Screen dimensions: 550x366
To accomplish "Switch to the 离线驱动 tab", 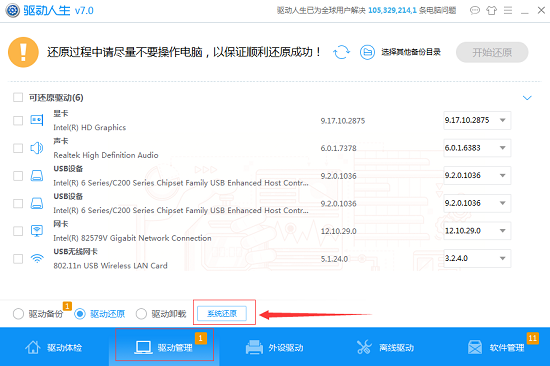I will click(385, 347).
